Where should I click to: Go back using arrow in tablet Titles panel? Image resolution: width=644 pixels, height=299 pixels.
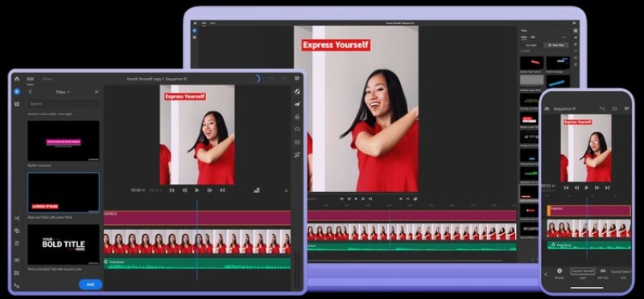click(x=31, y=92)
